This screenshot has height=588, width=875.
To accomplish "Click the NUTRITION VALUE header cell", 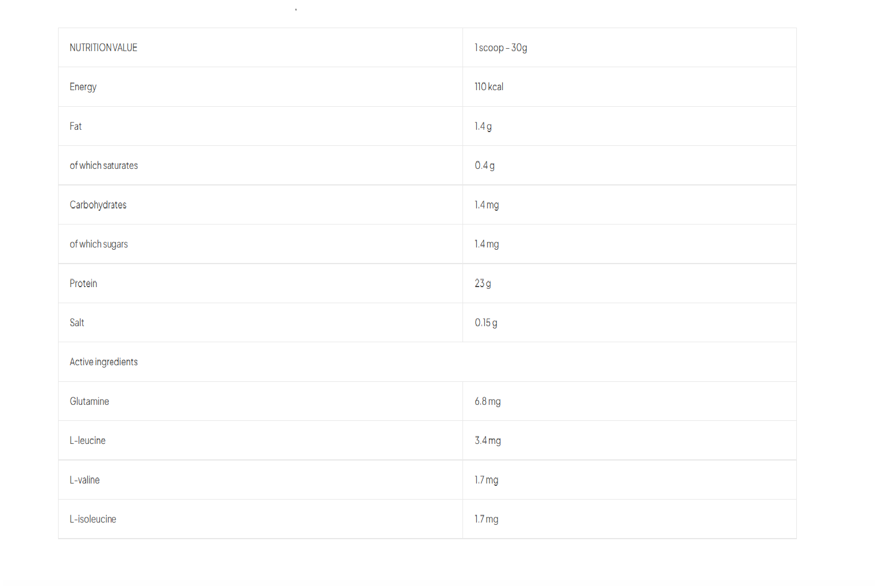I will [x=103, y=48].
